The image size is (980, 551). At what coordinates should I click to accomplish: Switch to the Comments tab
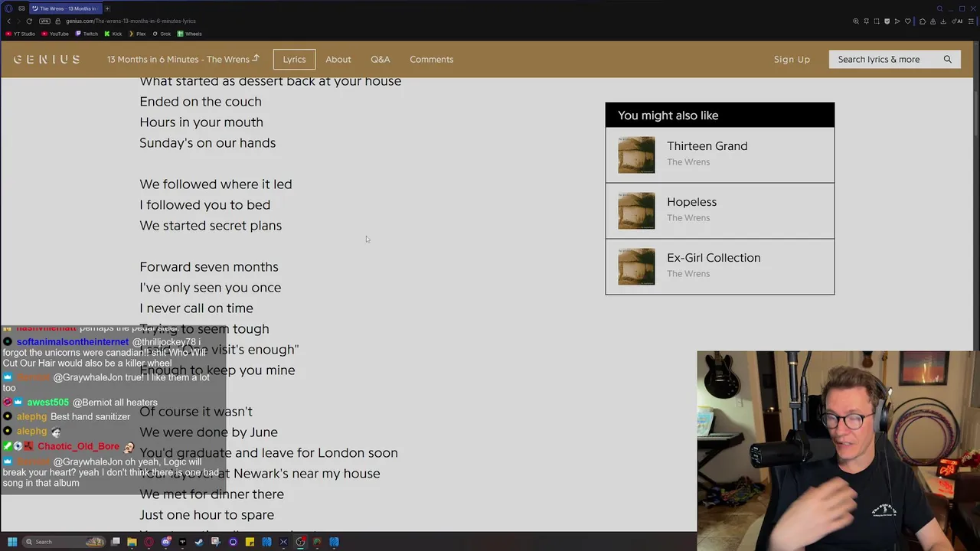pyautogui.click(x=431, y=59)
